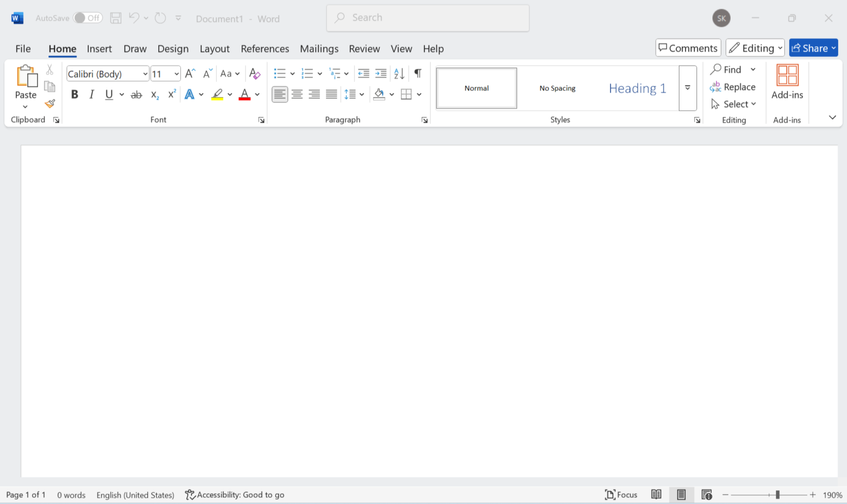
Task: Apply italic formatting
Action: (92, 94)
